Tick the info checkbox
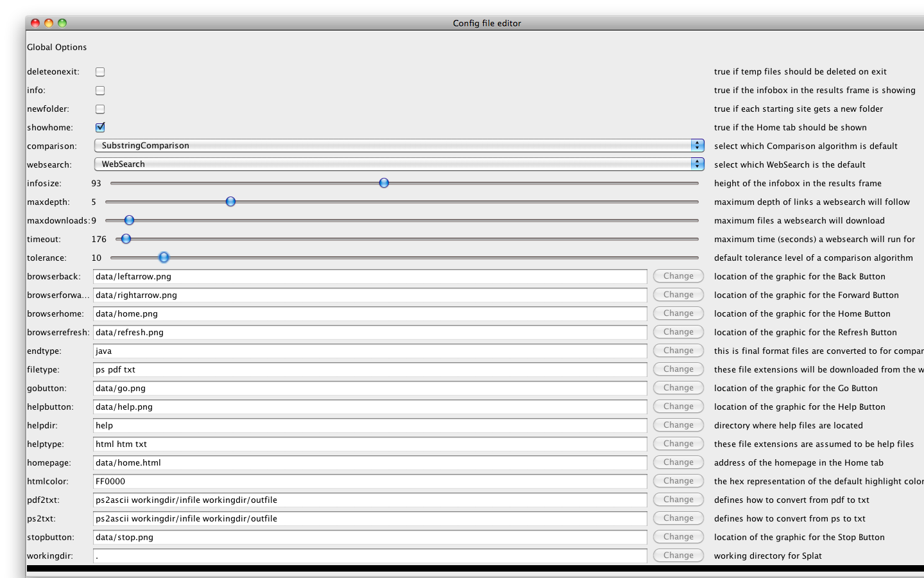 [x=100, y=91]
